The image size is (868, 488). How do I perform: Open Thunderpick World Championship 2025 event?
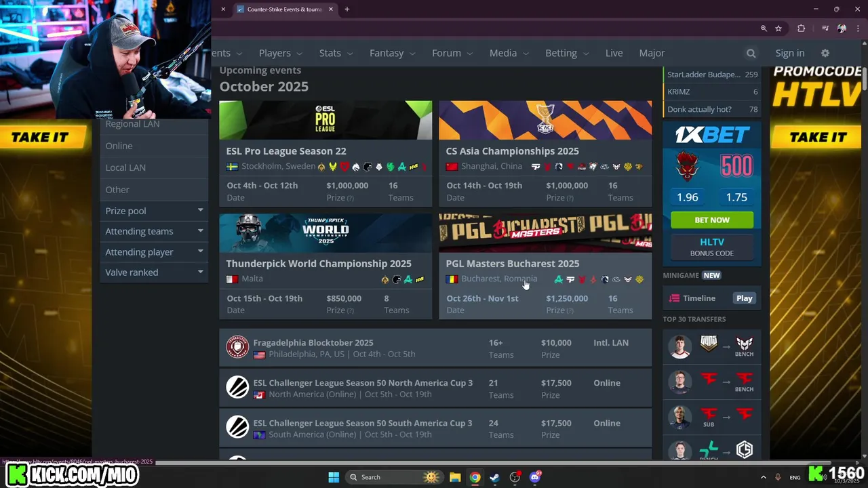point(319,264)
